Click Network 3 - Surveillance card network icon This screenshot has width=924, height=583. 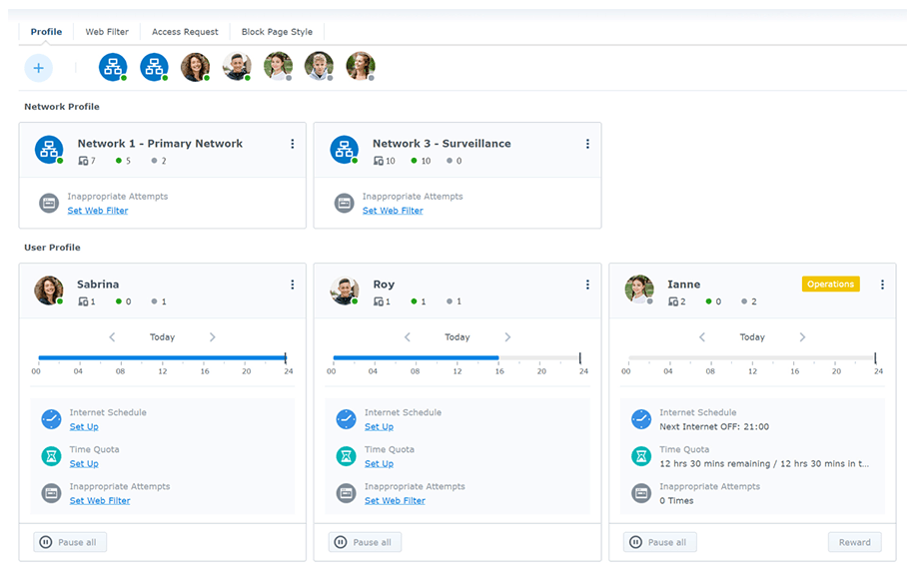pyautogui.click(x=344, y=150)
